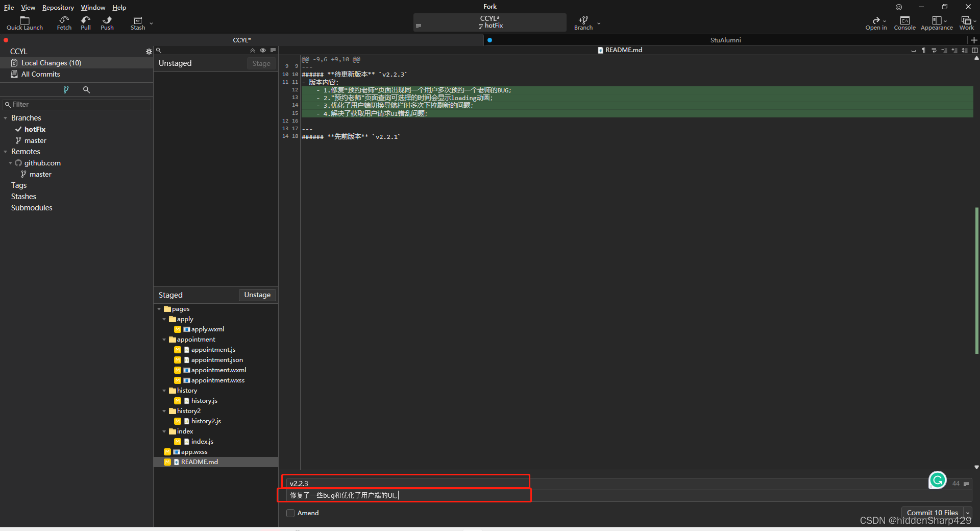Click the diff vertical scrollbar
Image resolution: width=980 pixels, height=531 pixels.
click(x=976, y=280)
